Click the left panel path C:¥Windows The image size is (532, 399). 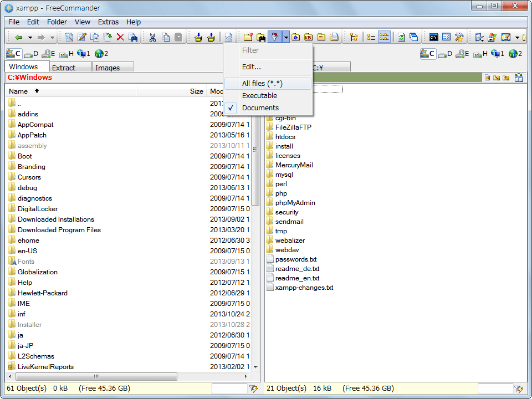30,78
